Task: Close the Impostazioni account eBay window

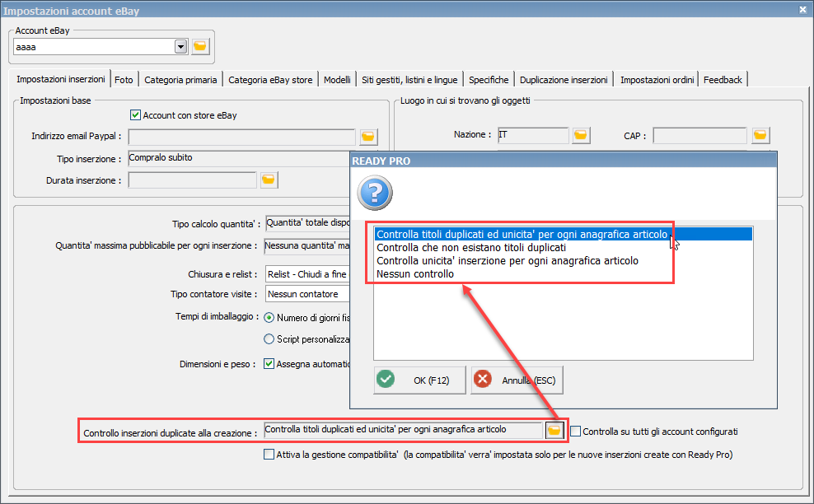Action: tap(802, 9)
